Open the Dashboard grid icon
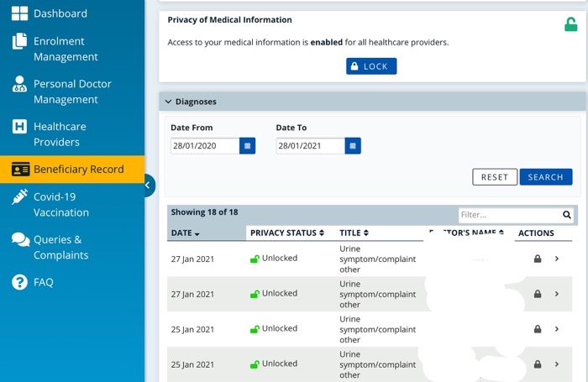This screenshot has width=588, height=382. point(19,13)
